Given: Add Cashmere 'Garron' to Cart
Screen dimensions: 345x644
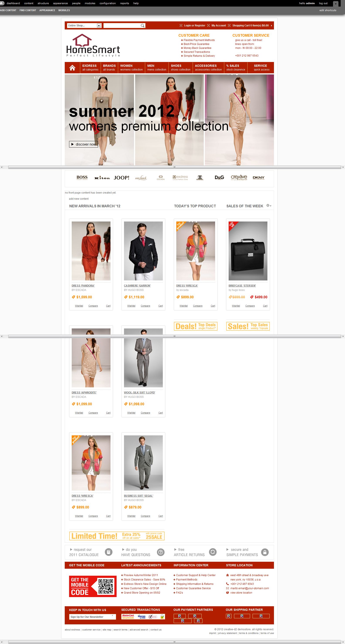Looking at the screenshot, I should [x=161, y=306].
